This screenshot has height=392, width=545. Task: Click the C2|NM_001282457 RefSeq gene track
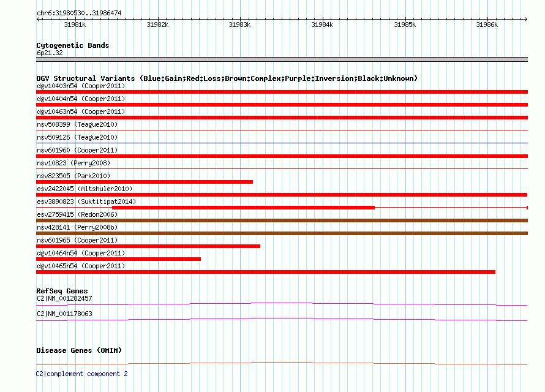click(282, 304)
